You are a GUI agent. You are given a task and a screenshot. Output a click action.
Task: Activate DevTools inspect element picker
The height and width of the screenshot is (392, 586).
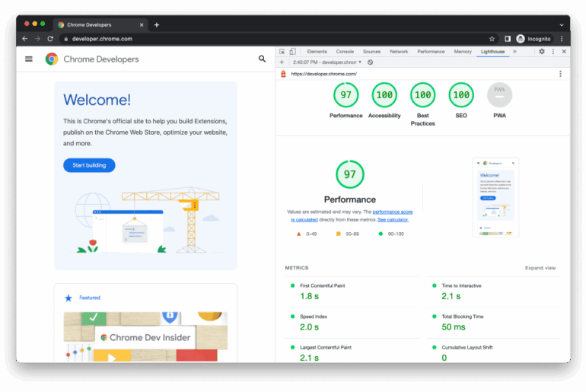282,52
